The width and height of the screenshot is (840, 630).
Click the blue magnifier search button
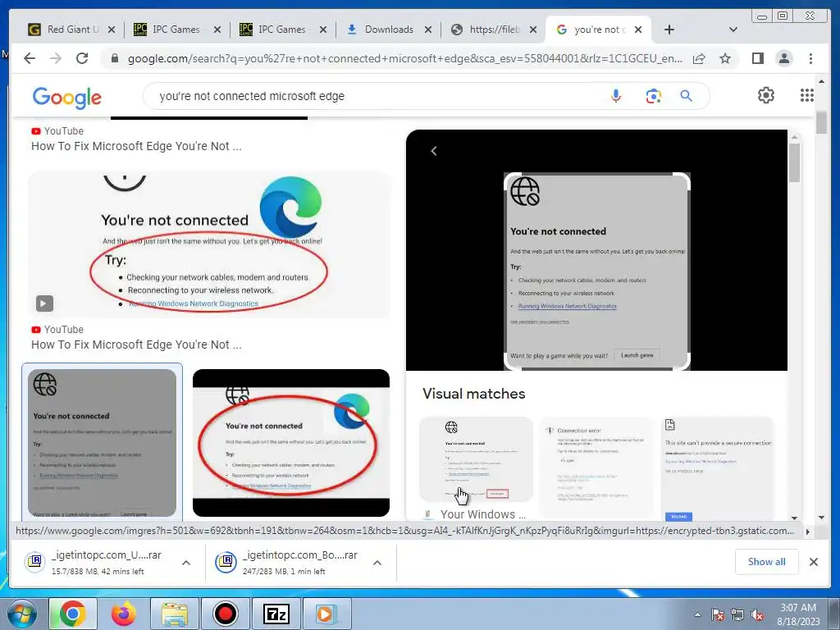687,96
